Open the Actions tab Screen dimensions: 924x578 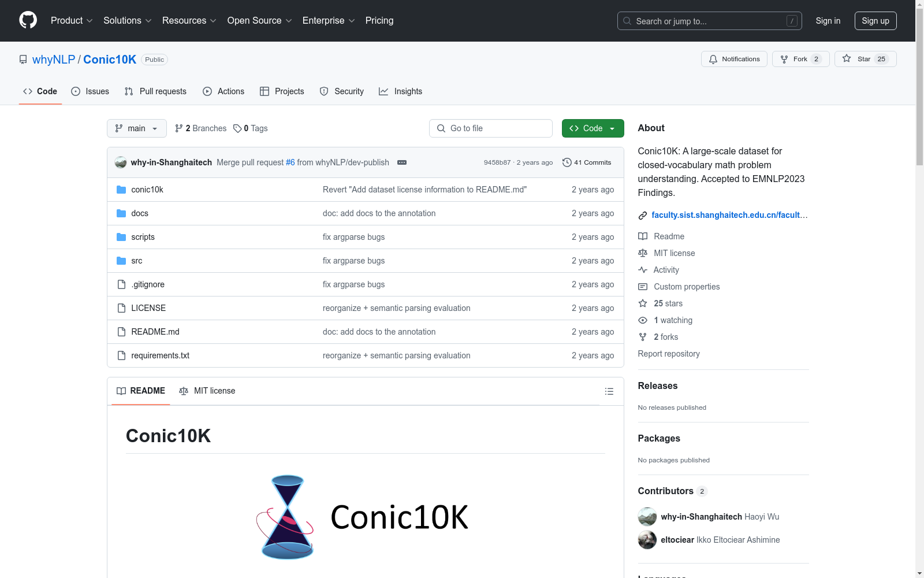pyautogui.click(x=223, y=91)
